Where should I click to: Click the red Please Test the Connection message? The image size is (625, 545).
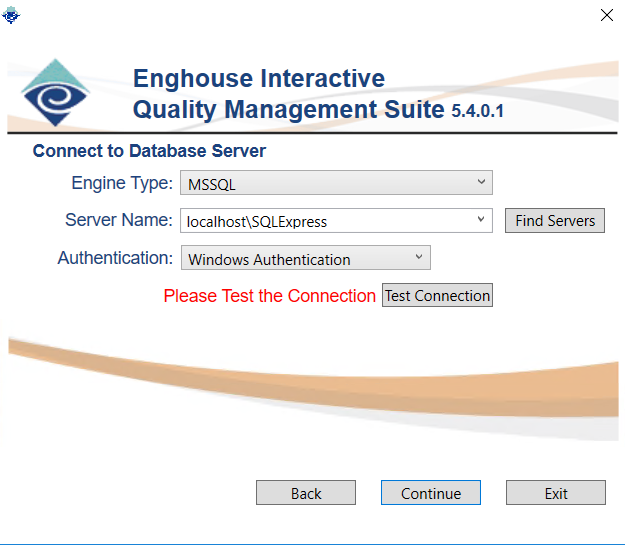(269, 296)
